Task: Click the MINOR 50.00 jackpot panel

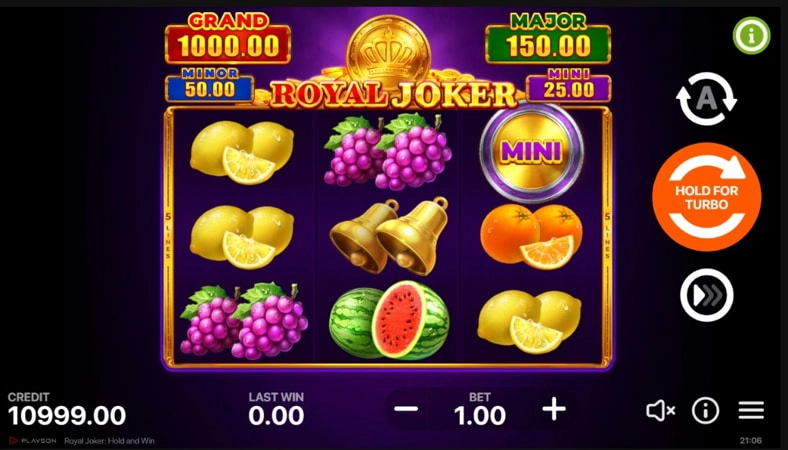Action: coord(210,85)
